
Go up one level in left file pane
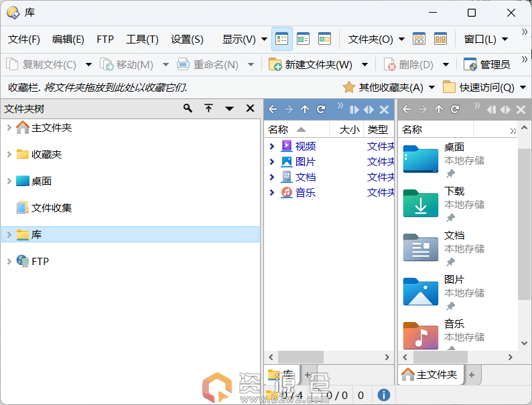point(305,110)
